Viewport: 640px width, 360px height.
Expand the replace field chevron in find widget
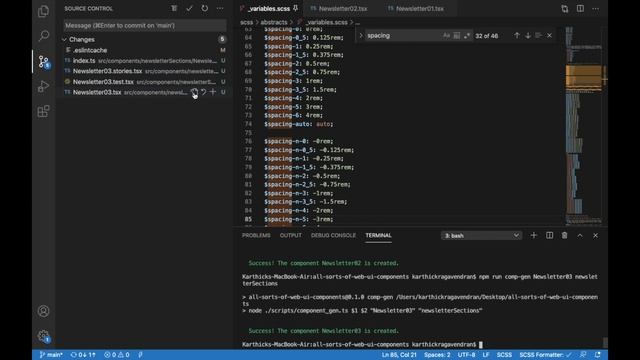[361, 36]
